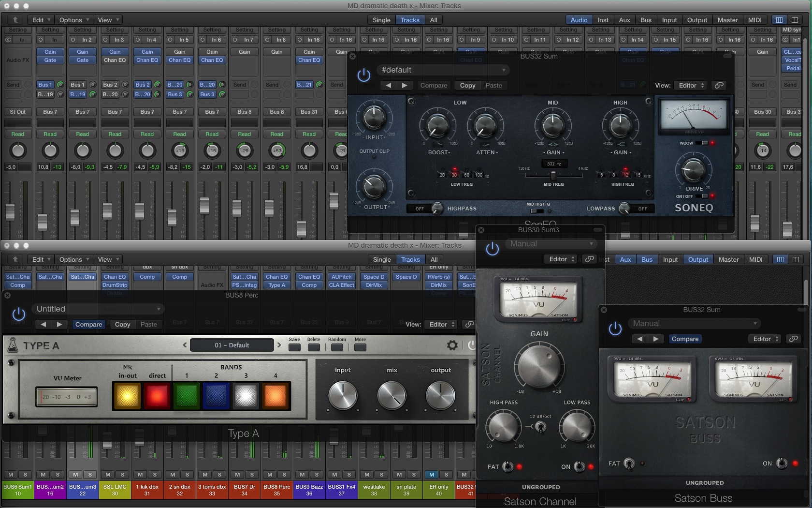Image resolution: width=812 pixels, height=508 pixels.
Task: Open Type A settings via the gear icon
Action: point(452,345)
